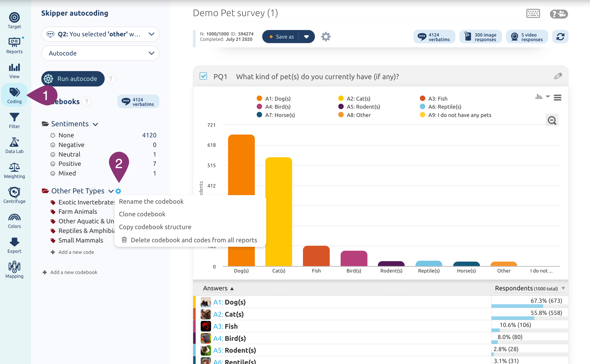Click the Save as button
Screen dimensions: 590x364
[281, 37]
